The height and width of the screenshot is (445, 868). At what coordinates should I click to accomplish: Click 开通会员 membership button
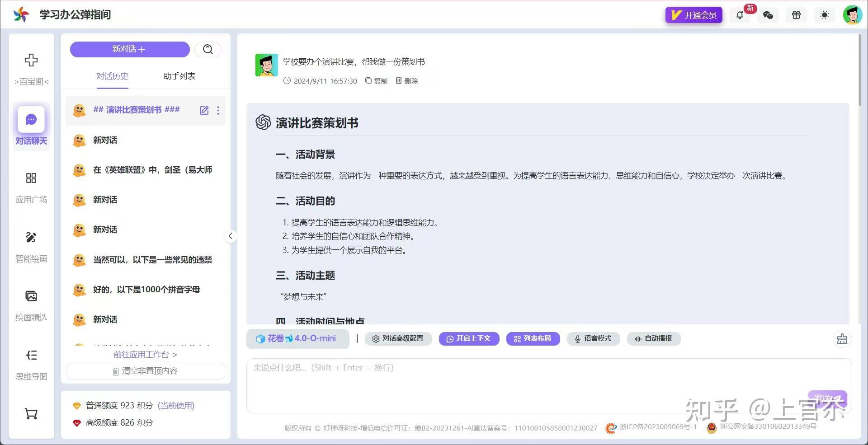click(693, 15)
